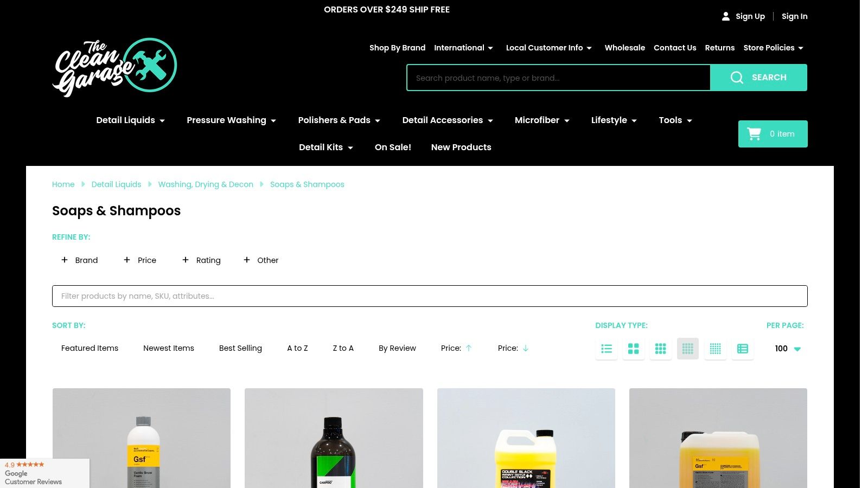Open the Store Policies dropdown
This screenshot has width=868, height=488.
[x=773, y=48]
